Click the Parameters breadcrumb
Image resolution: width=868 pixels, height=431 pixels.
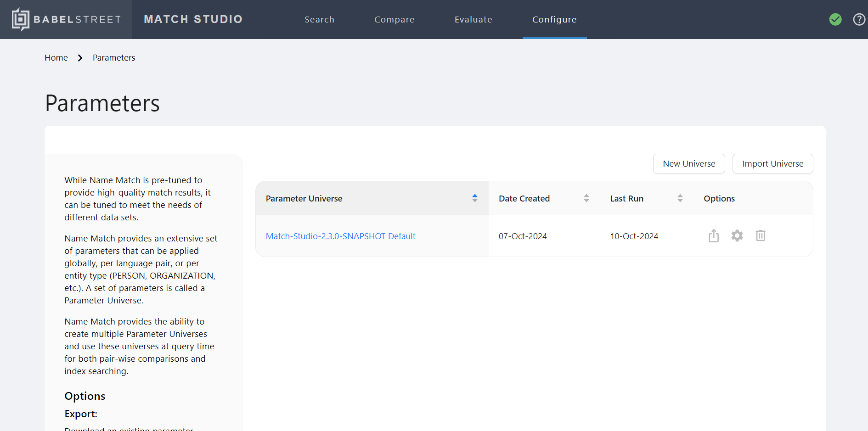point(114,58)
